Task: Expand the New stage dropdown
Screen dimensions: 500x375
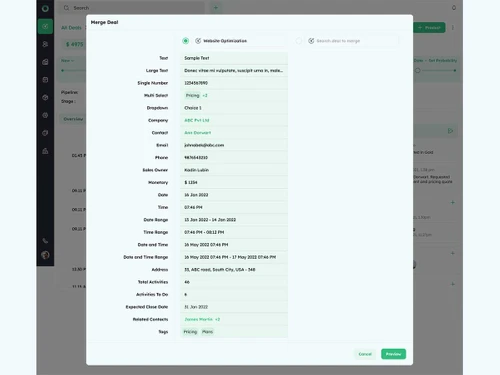Action: (67, 61)
